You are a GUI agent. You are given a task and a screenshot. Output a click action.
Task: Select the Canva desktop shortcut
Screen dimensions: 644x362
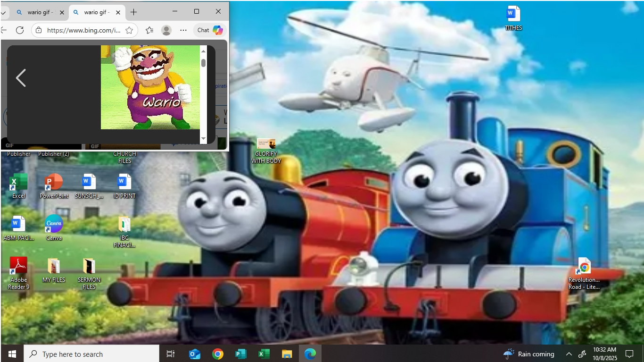(x=54, y=228)
